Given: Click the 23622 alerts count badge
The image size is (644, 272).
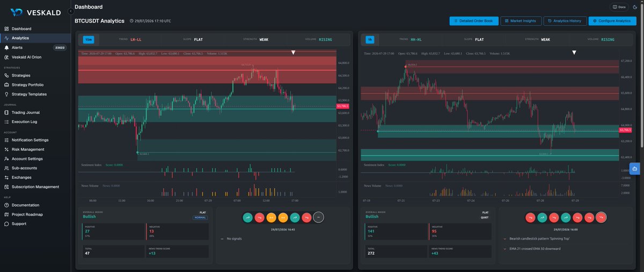Looking at the screenshot, I should [60, 48].
